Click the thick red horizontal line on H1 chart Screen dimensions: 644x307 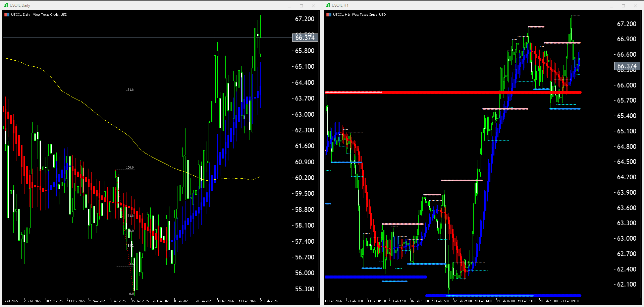pyautogui.click(x=453, y=92)
